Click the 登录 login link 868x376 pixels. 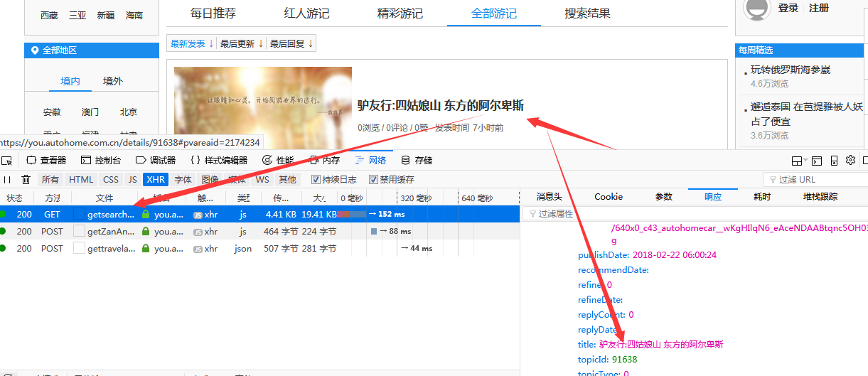pyautogui.click(x=788, y=9)
